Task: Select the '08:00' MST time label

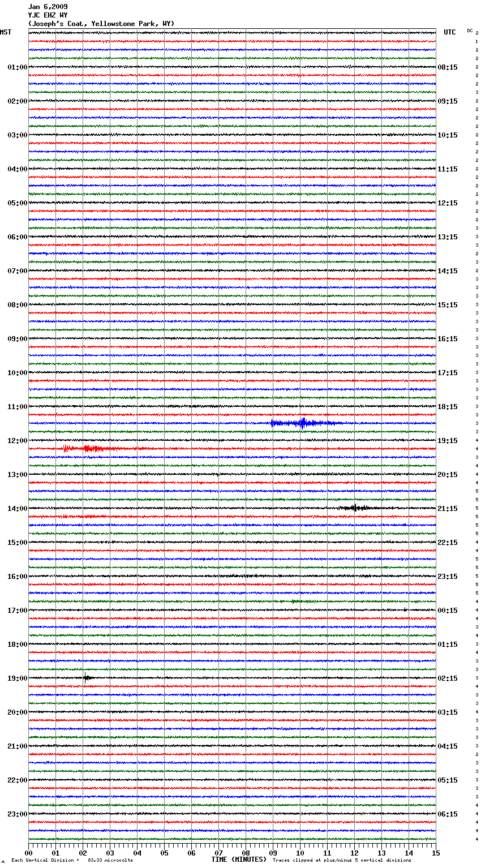Action: tap(17, 305)
